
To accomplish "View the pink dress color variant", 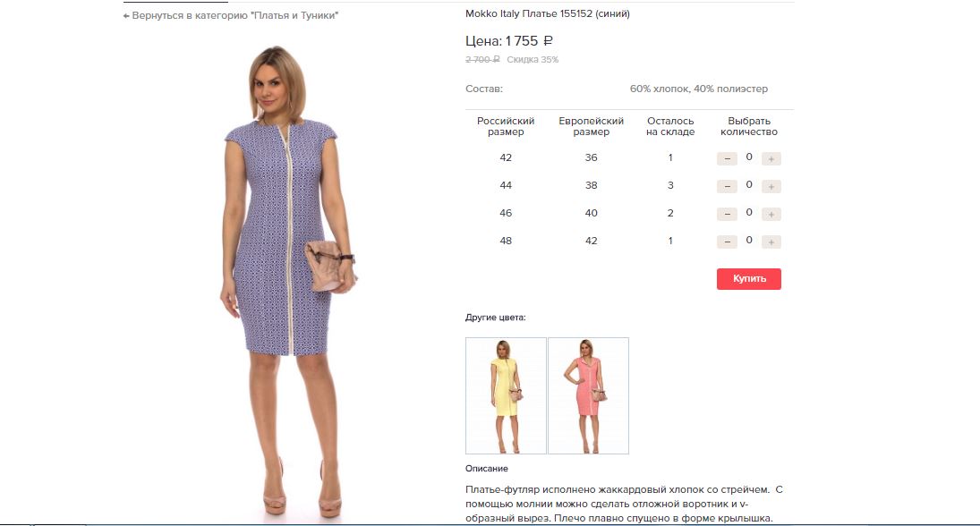I will tap(588, 395).
